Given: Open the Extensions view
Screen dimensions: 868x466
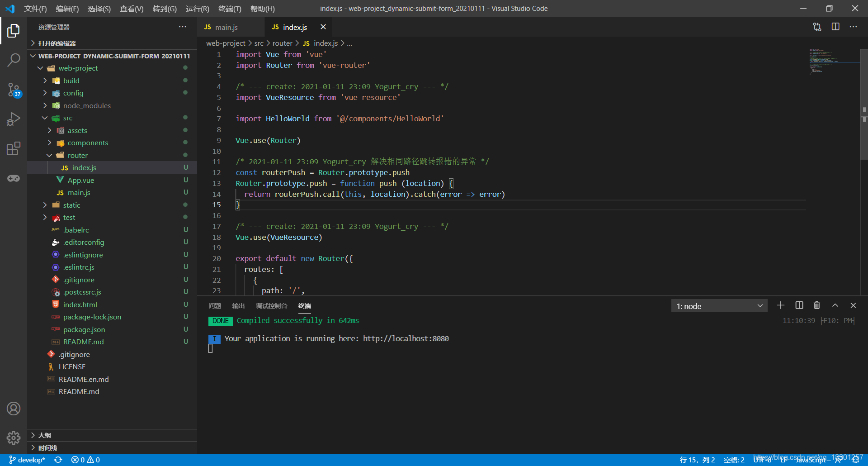Looking at the screenshot, I should coord(14,148).
